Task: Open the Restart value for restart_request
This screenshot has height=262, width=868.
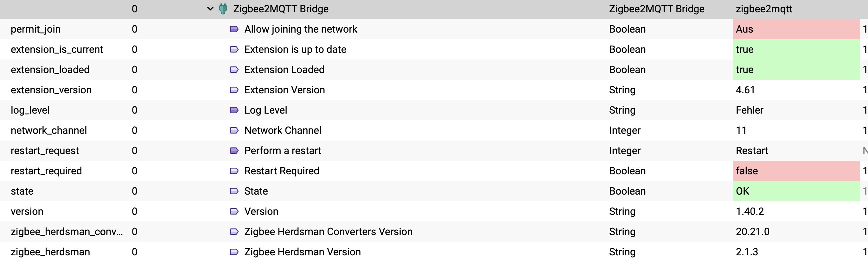Action: [x=752, y=151]
